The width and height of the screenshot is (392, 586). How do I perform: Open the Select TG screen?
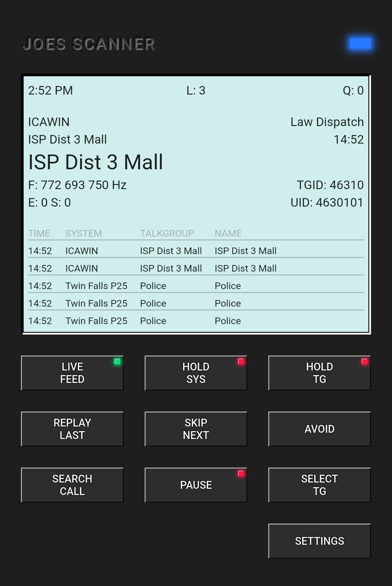(319, 485)
